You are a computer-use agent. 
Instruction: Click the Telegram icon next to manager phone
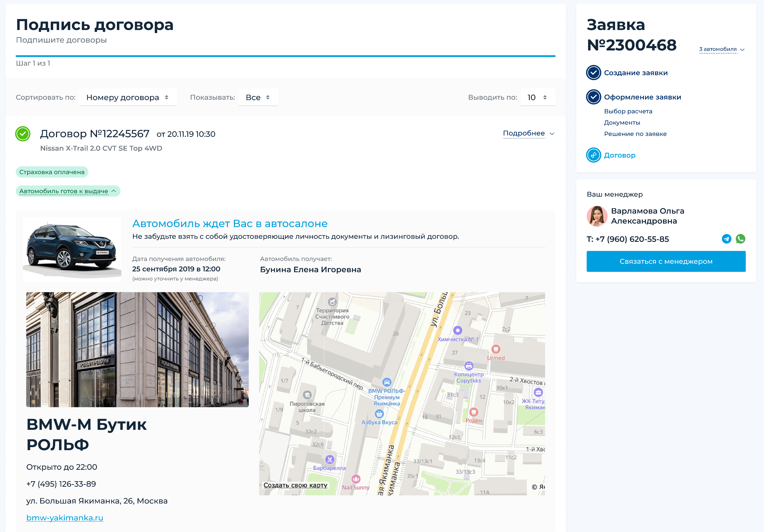pyautogui.click(x=726, y=239)
